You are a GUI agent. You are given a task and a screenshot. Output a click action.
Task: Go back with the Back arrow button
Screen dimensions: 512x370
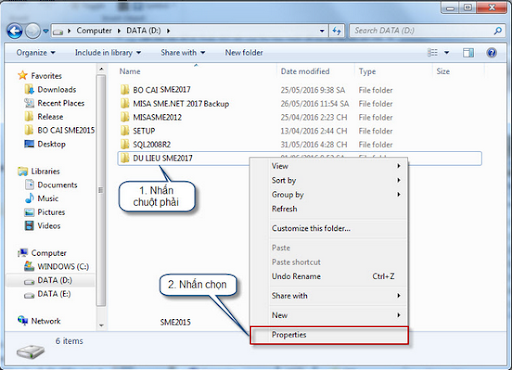[15, 31]
